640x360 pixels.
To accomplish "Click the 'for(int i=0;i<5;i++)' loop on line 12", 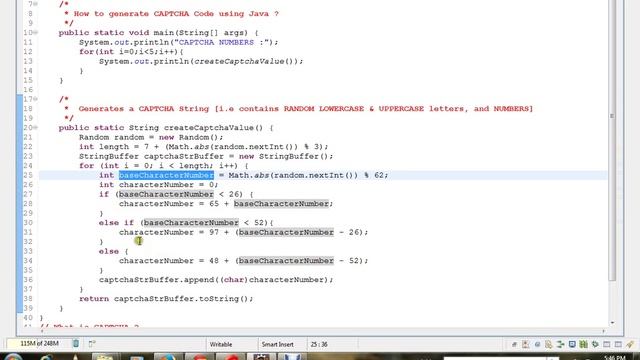I will [x=131, y=52].
